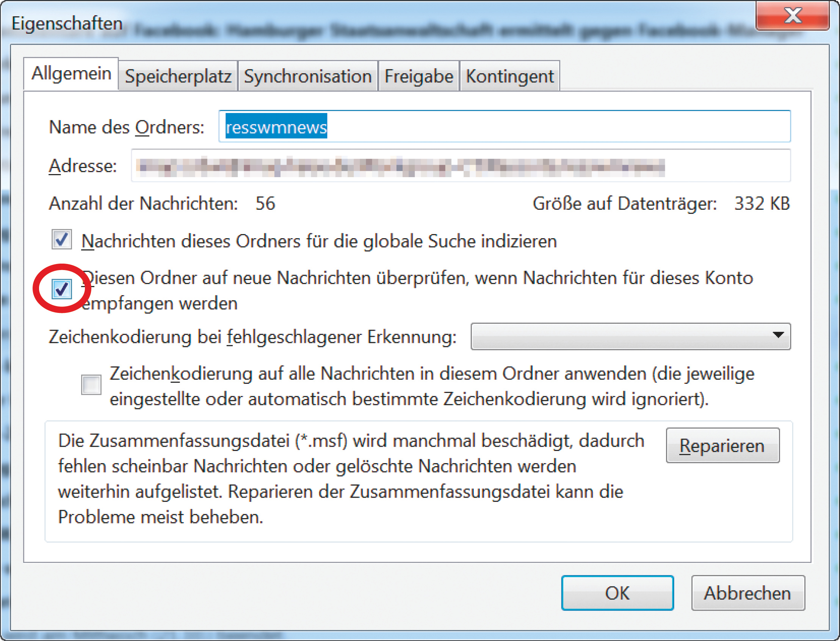
Task: Click the blurred Adresse field
Action: coord(461,167)
